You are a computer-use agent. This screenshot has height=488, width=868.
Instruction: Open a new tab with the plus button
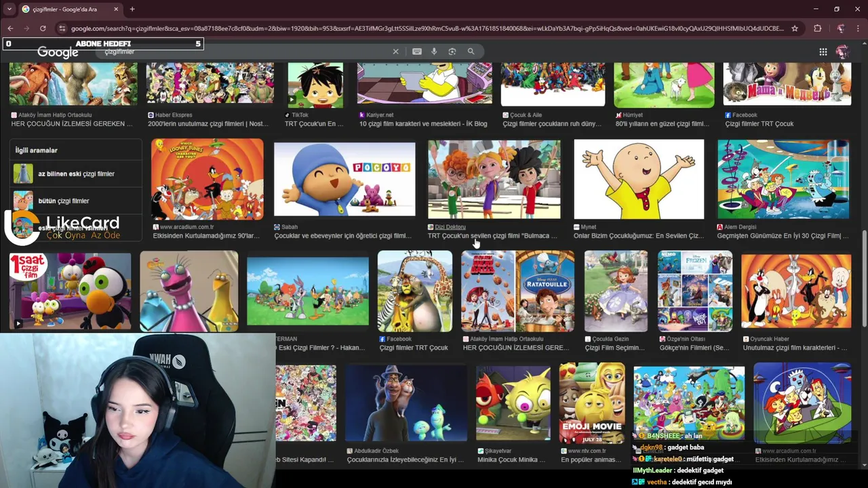(132, 9)
